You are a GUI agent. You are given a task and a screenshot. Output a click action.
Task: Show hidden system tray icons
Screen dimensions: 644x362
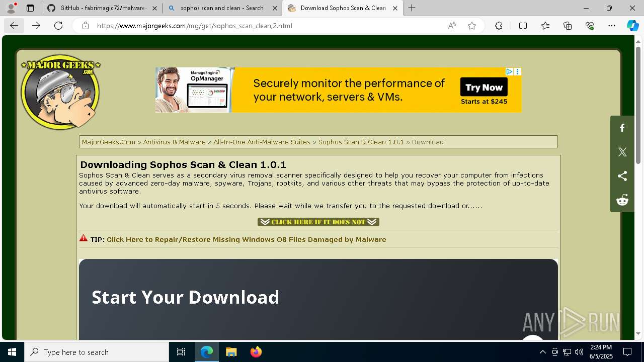[542, 352]
